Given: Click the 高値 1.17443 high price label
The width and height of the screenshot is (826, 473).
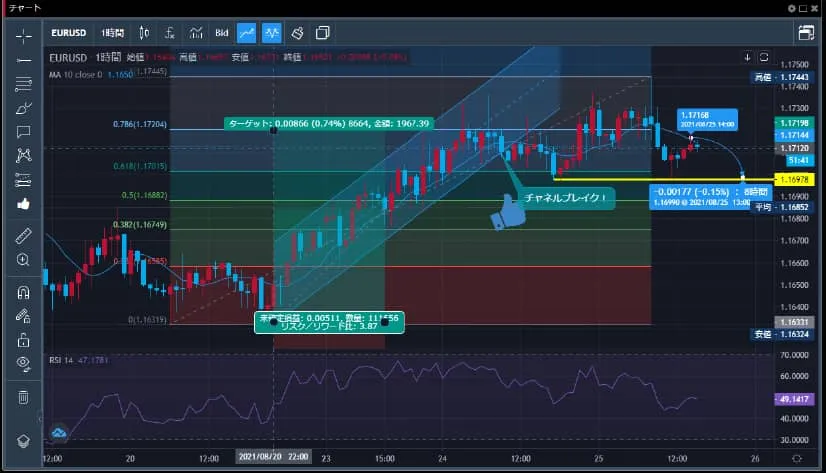Looking at the screenshot, I should [782, 77].
